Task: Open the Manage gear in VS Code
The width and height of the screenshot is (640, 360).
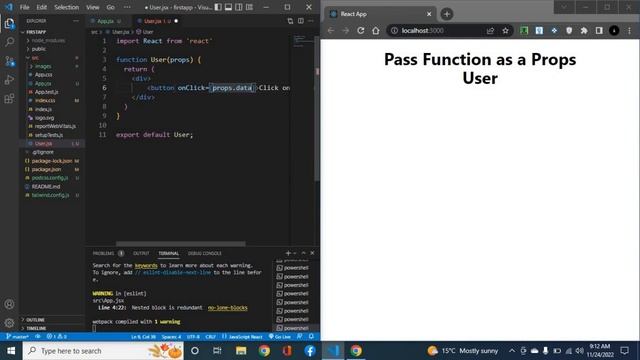Action: pyautogui.click(x=9, y=323)
